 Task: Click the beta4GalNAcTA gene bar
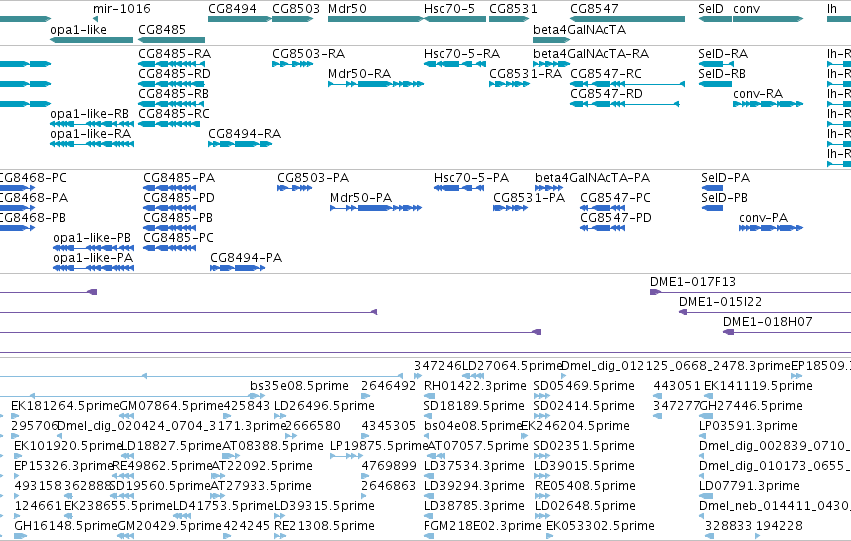click(x=551, y=40)
